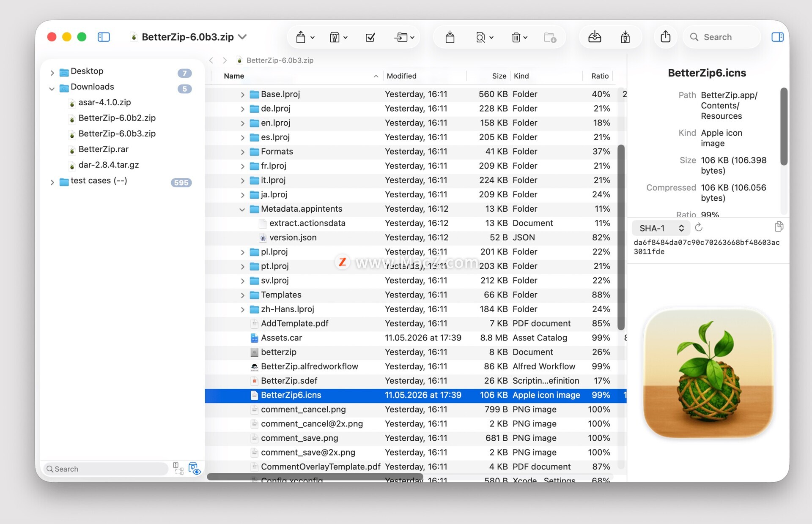Screen dimensions: 812x524
Task: Open the Save archive dropdown arrow
Action: coord(346,38)
